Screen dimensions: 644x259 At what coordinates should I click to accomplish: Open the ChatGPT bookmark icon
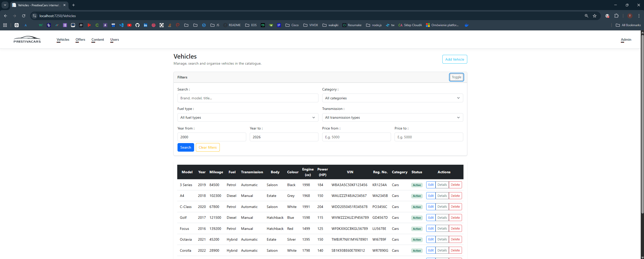(17, 25)
